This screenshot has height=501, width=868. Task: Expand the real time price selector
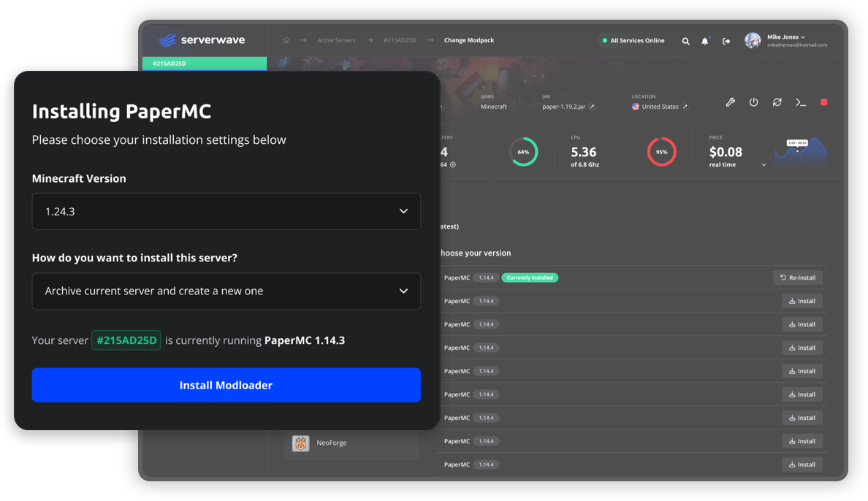pos(764,165)
